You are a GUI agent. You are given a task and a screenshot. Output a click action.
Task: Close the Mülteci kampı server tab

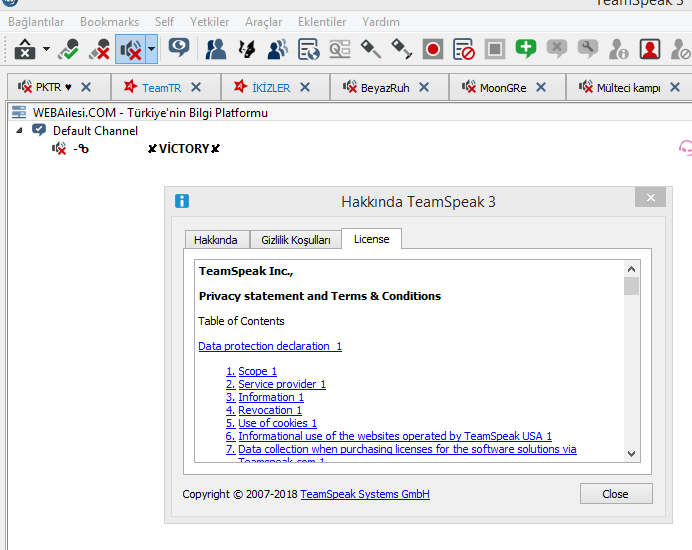[675, 87]
